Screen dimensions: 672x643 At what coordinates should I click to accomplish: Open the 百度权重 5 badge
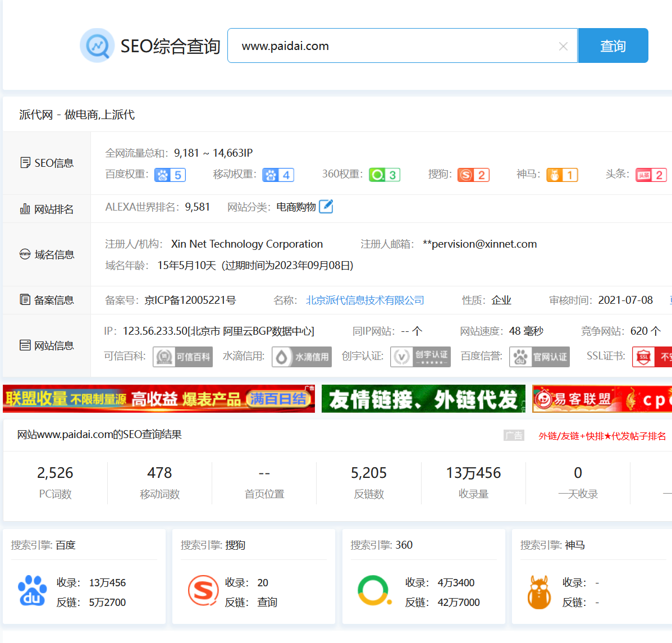[170, 175]
